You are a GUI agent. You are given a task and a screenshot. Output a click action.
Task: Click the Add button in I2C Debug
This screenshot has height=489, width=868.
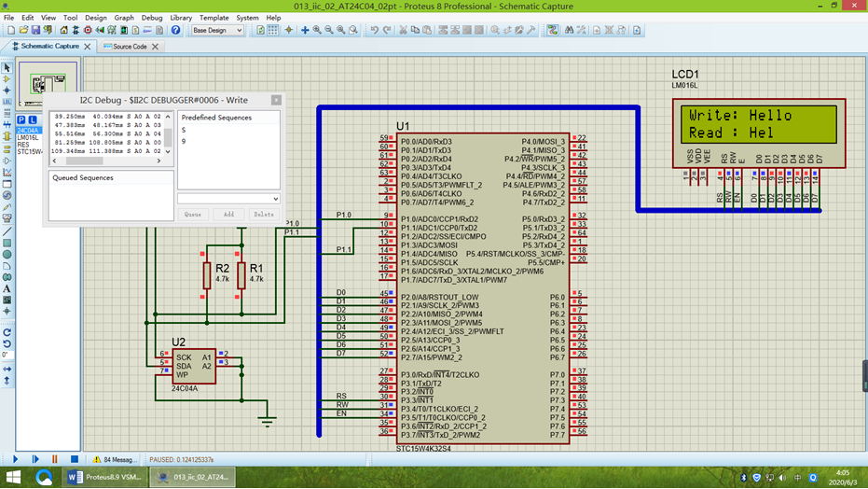pyautogui.click(x=228, y=215)
